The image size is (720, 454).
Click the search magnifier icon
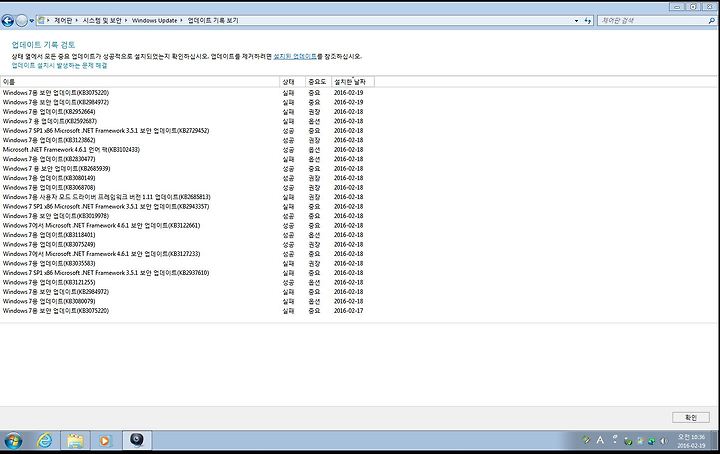pos(712,21)
